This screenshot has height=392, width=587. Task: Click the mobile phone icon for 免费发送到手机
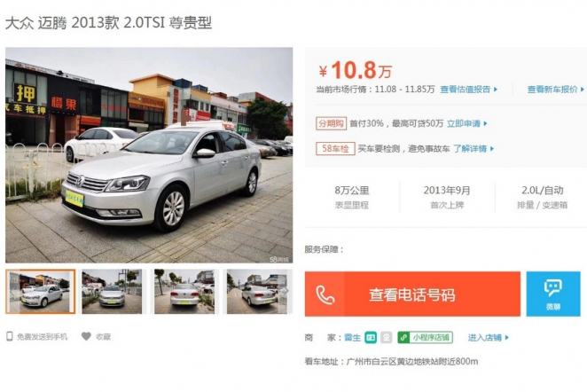(10, 336)
